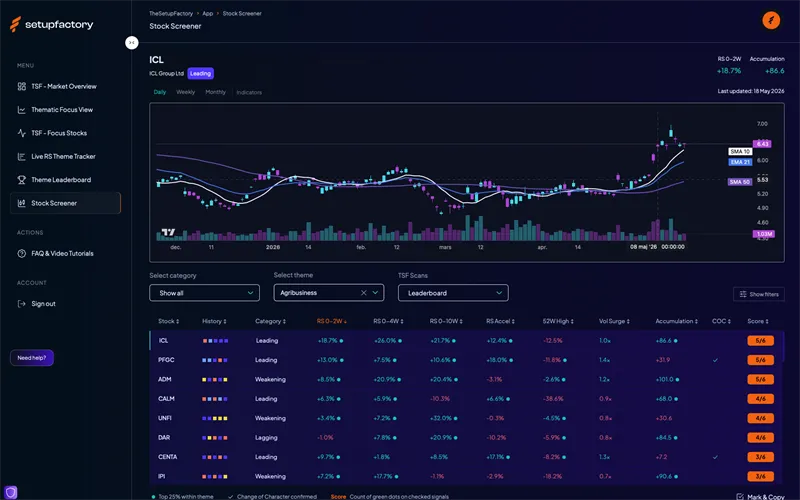Viewport: 800px width, 500px height.
Task: Click the IPI 3/6 score badge
Action: pos(760,477)
